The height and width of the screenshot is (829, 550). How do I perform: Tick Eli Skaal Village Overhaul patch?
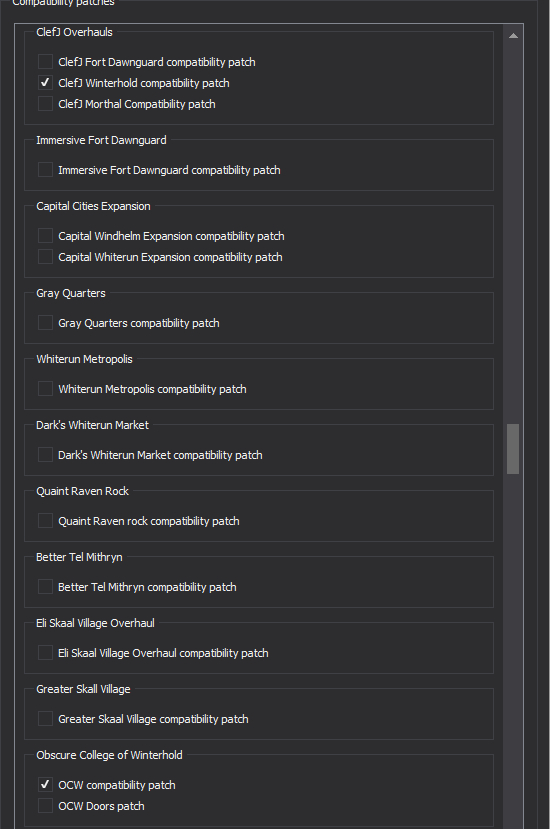pos(45,653)
